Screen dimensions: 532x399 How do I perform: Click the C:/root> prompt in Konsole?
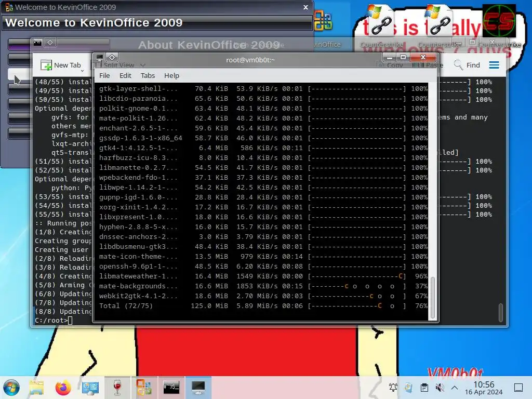click(51, 320)
